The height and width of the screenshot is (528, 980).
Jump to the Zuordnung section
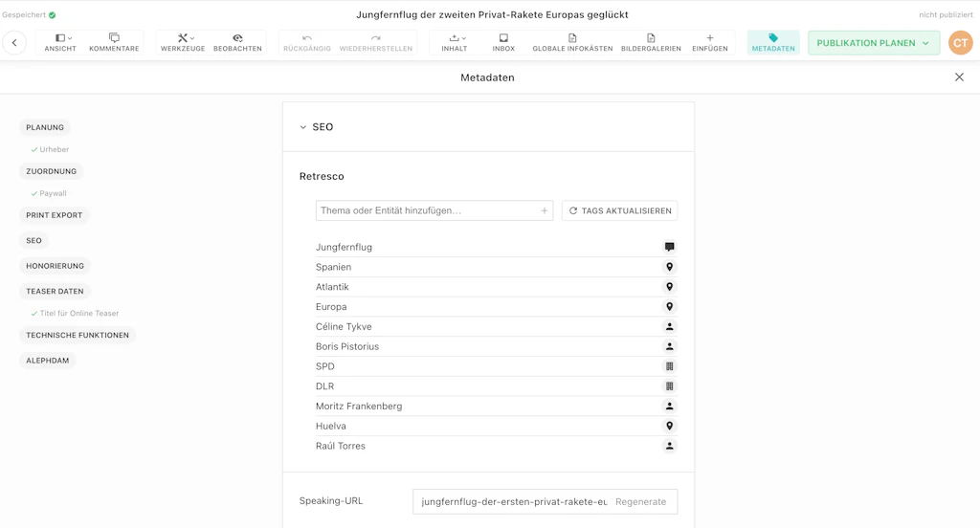click(52, 171)
